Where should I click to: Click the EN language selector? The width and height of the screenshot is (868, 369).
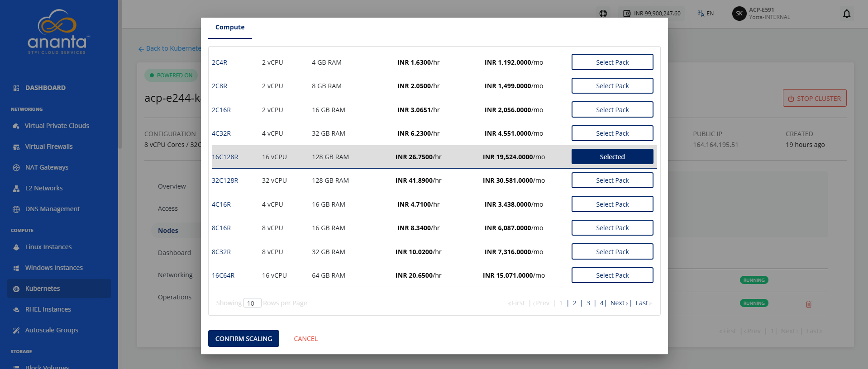[x=706, y=14]
